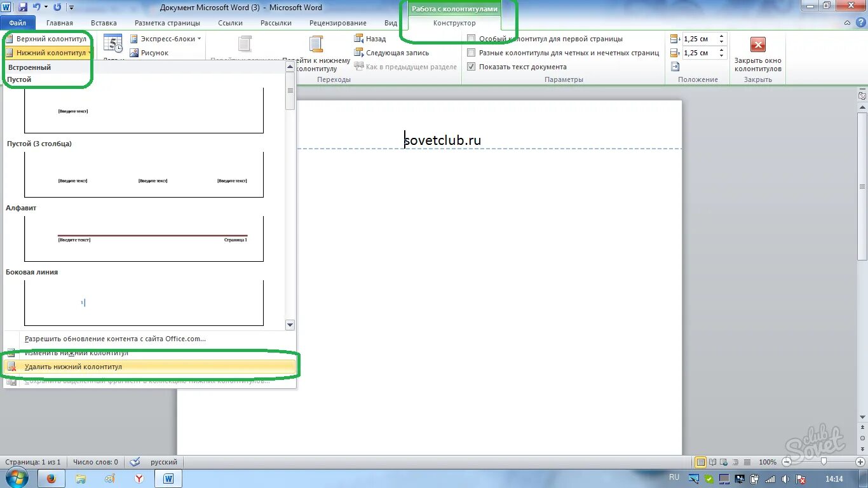868x488 pixels.
Task: Click the zoom slider handle
Action: pos(824,462)
